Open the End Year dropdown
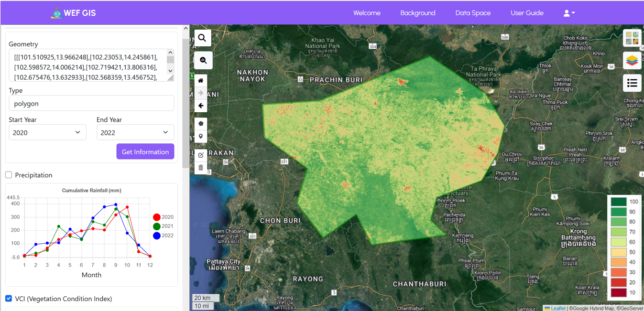The height and width of the screenshot is (311, 644). 135,132
